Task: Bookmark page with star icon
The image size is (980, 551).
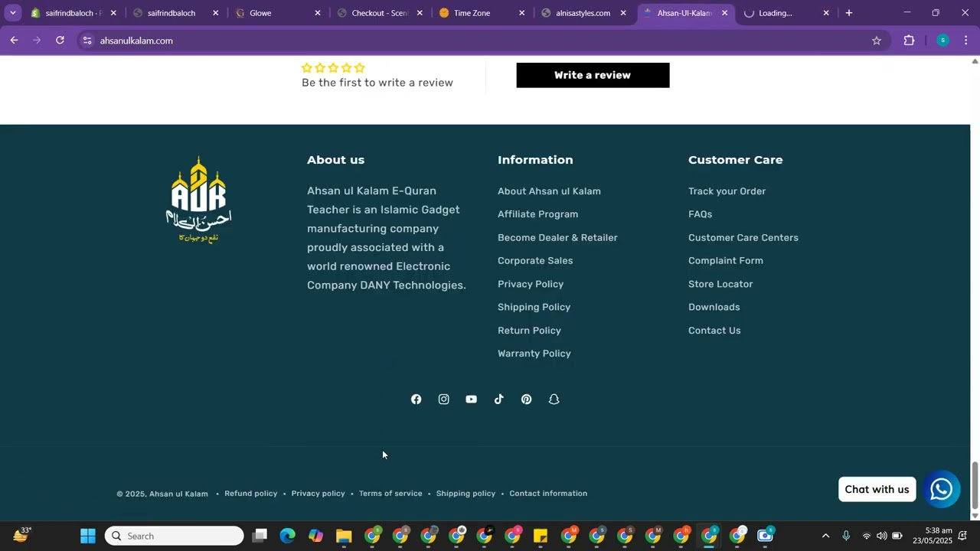Action: (x=877, y=41)
